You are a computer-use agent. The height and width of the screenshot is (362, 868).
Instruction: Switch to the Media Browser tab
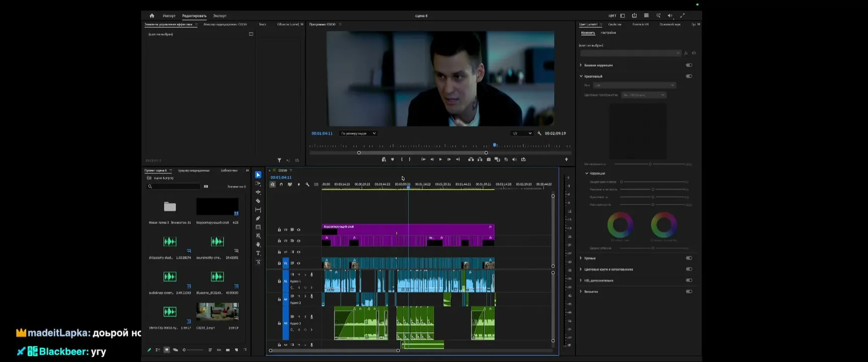193,170
